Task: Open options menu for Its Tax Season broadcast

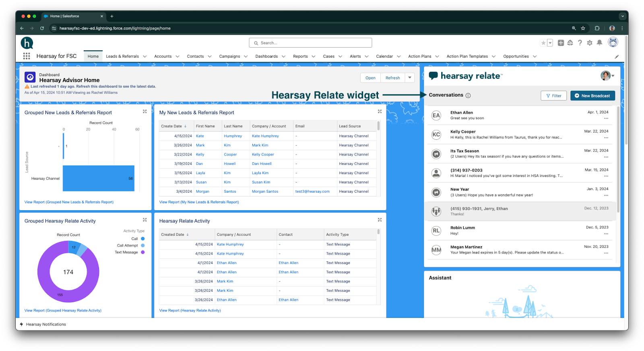Action: 606,157
